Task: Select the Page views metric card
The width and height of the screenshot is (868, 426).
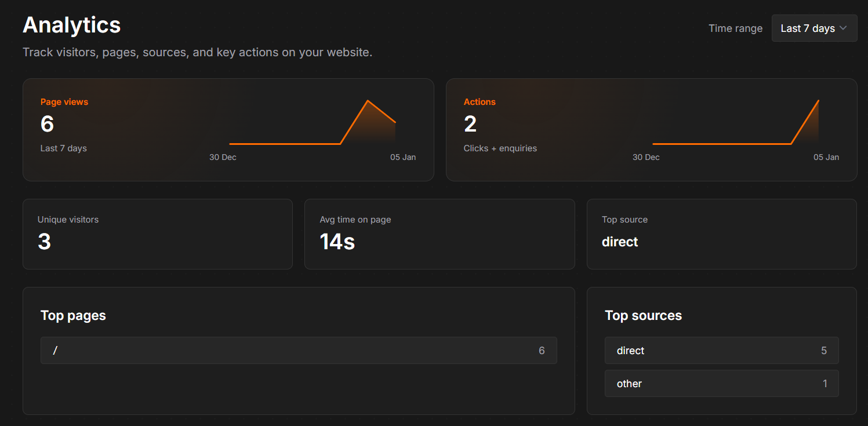Action: [x=228, y=129]
